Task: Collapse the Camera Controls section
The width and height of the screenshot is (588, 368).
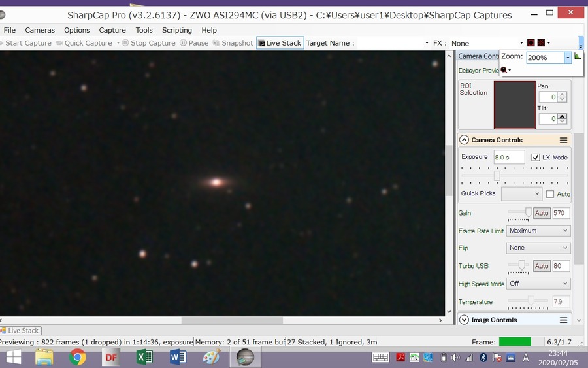Action: point(464,140)
